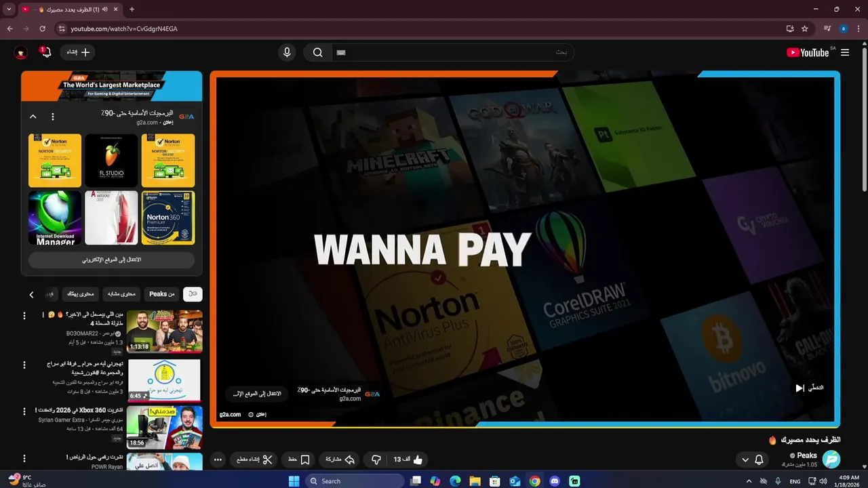Image resolution: width=868 pixels, height=488 pixels.
Task: Open the Peaks channel avatar
Action: (831, 460)
